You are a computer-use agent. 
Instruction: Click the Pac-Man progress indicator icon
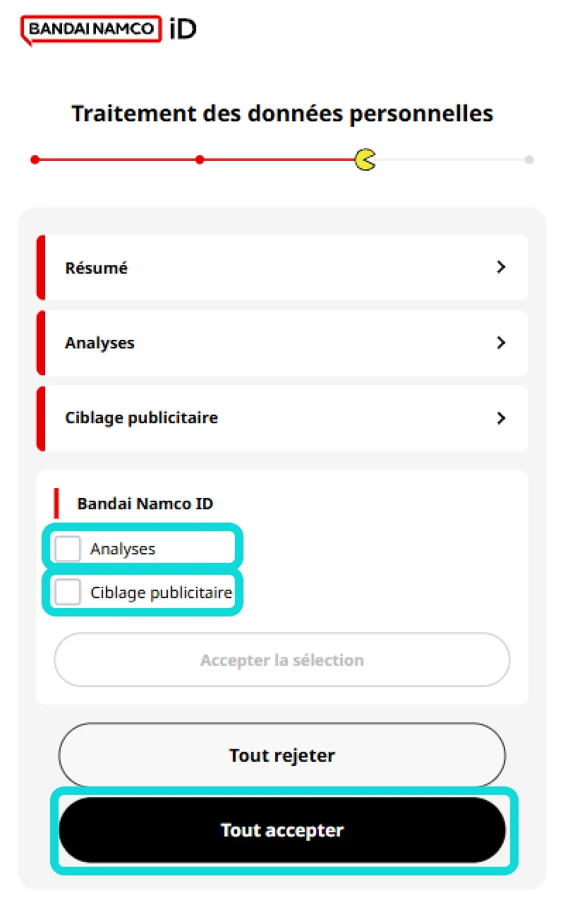365,159
